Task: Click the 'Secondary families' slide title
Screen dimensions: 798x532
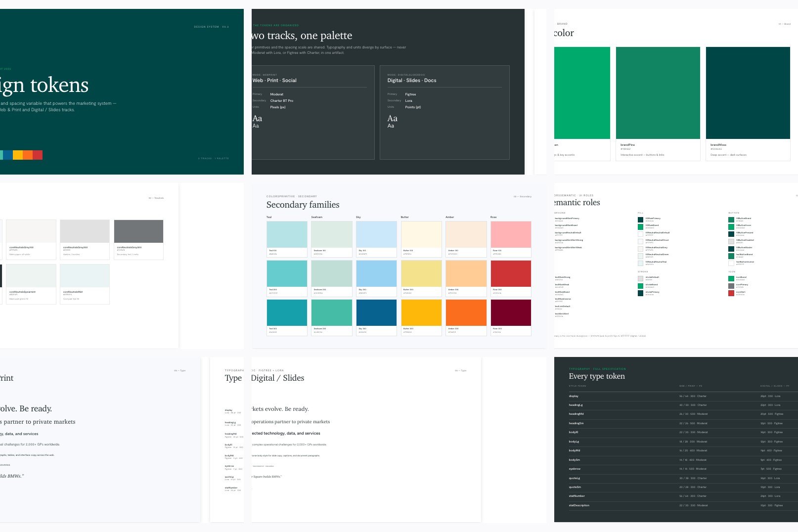Action: (x=303, y=205)
